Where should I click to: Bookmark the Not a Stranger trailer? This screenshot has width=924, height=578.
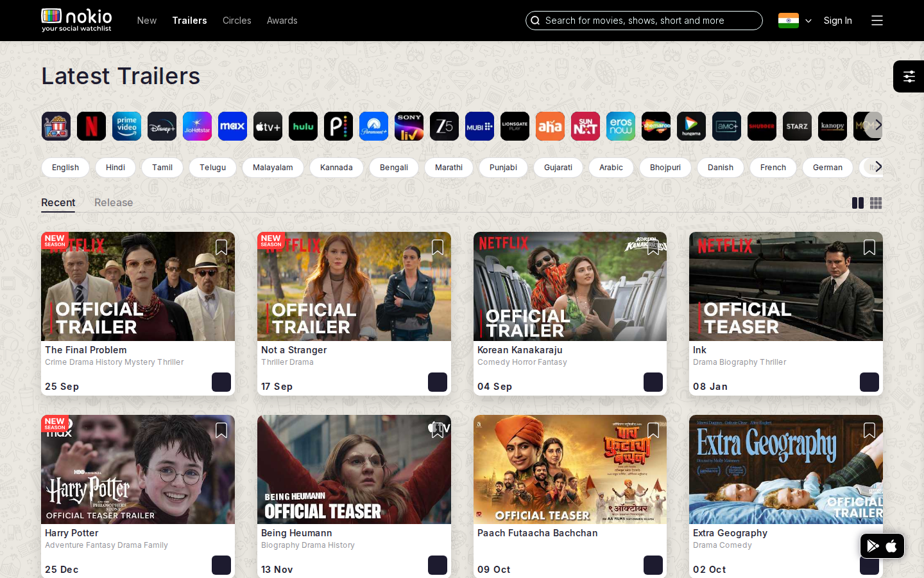[x=438, y=247]
